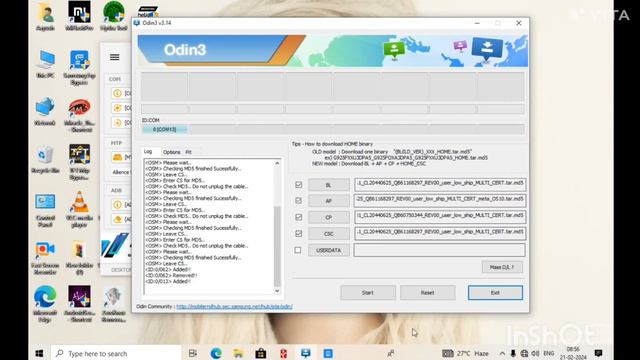This screenshot has height=360, width=640.
Task: Show hidden icons in the system tray
Action: point(502,353)
